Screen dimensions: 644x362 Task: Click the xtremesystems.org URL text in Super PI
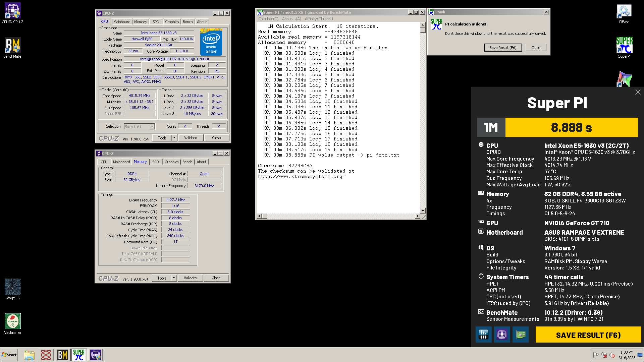(302, 177)
